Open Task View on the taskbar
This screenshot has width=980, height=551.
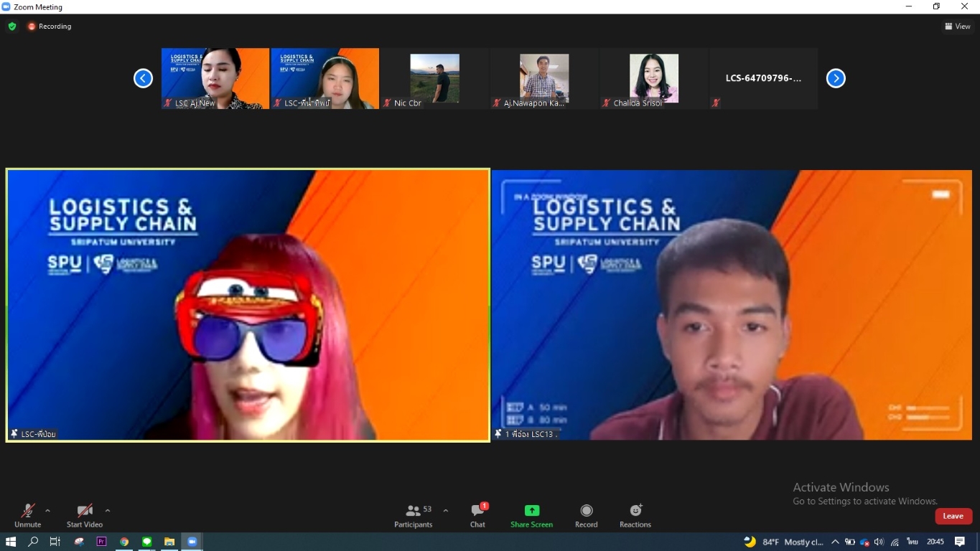coord(55,542)
